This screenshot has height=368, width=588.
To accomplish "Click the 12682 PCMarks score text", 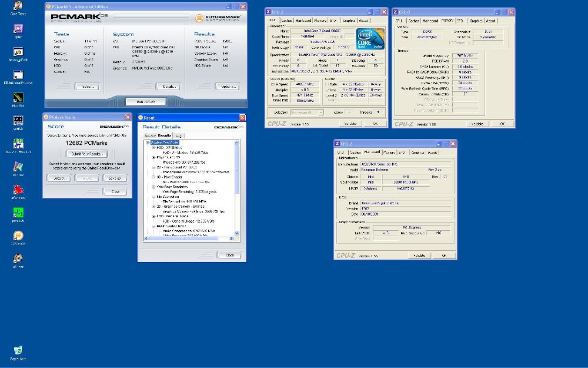I will [86, 143].
